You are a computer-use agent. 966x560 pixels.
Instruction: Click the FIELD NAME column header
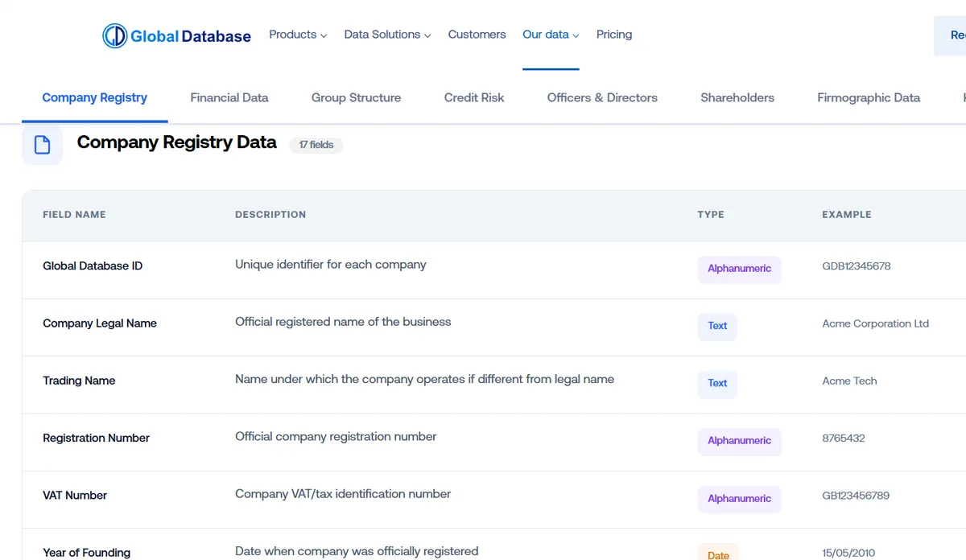pyautogui.click(x=74, y=215)
